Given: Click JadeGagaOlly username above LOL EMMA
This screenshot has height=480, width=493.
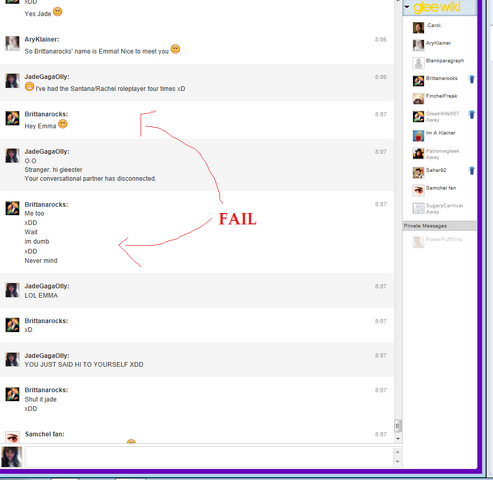Looking at the screenshot, I should coord(47,286).
